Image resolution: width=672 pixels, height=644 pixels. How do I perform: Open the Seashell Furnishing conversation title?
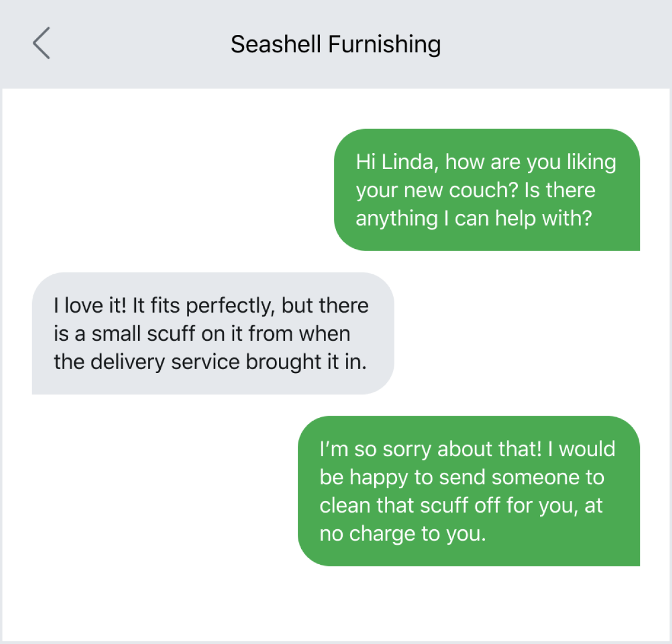336,43
